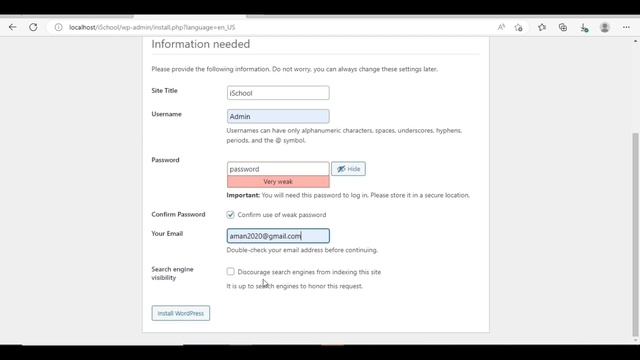Click the Your Email label
The image size is (640, 360).
point(167,233)
